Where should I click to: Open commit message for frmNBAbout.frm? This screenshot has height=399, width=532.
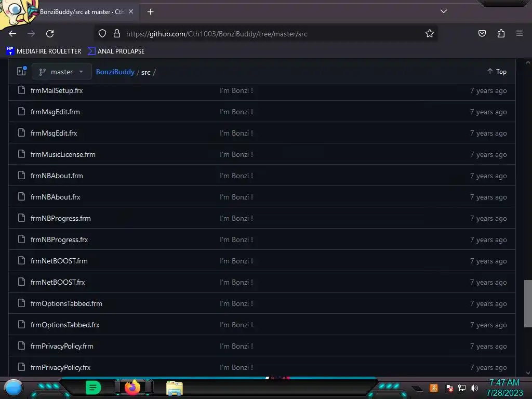[236, 176]
